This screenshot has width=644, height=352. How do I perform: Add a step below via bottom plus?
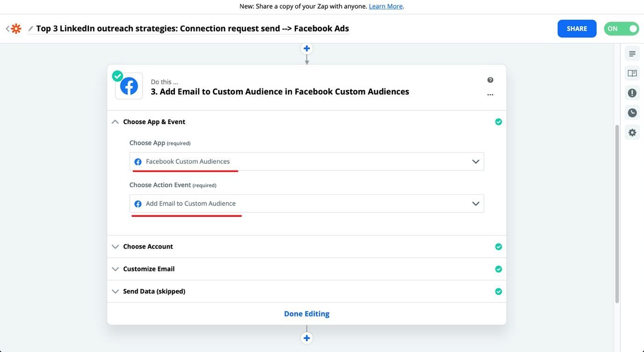point(307,338)
